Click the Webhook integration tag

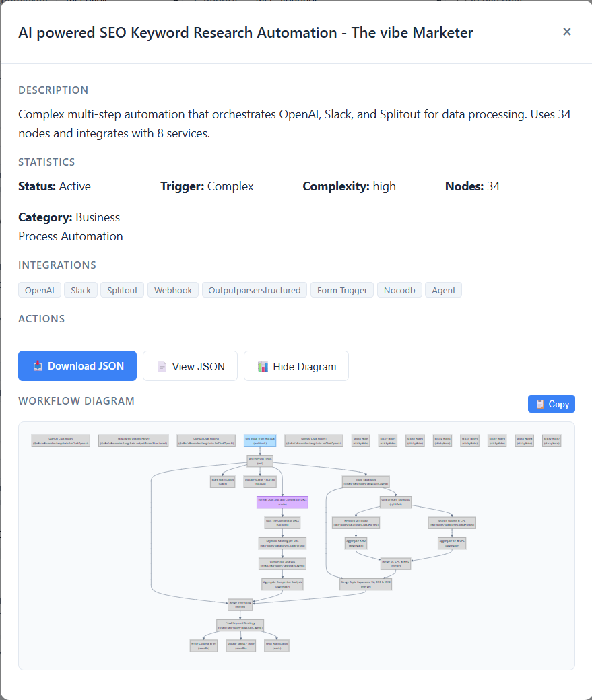pyautogui.click(x=173, y=290)
